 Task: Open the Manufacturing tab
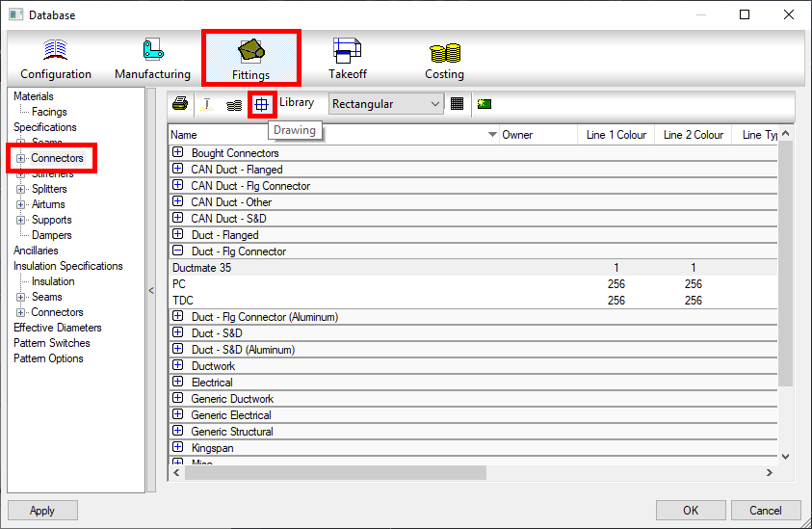pyautogui.click(x=152, y=60)
